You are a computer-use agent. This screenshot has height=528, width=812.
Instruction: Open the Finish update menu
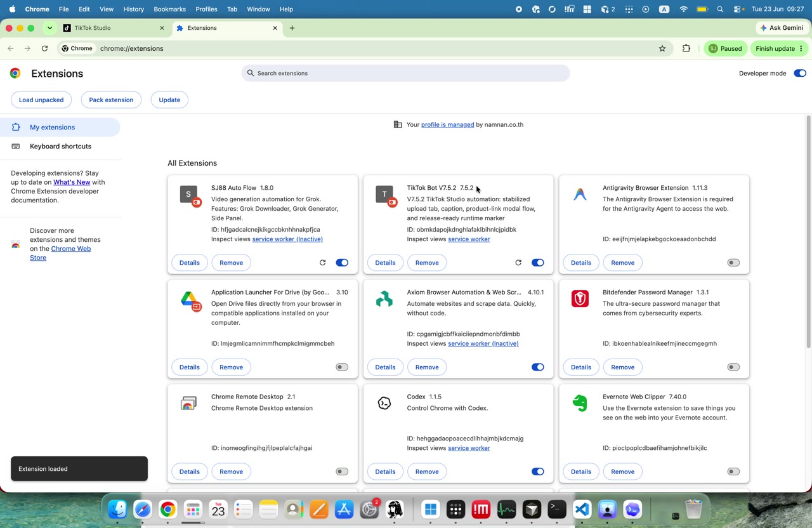(x=779, y=48)
